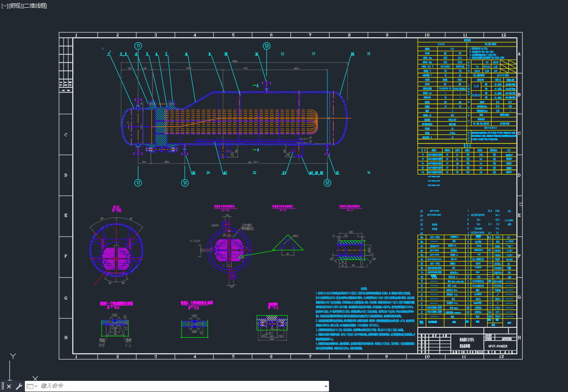Click part callout number 13 above vessel
Viewport: 568px width, 392px height.
click(x=314, y=54)
